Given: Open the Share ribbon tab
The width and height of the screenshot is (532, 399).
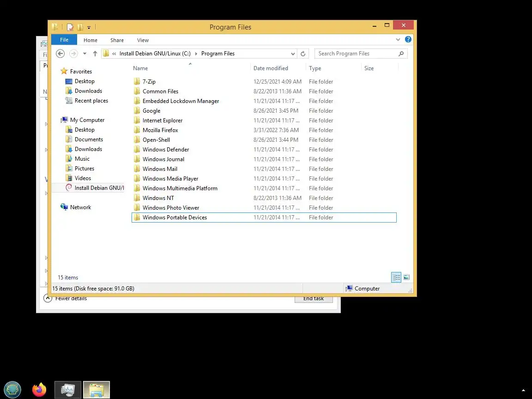Looking at the screenshot, I should (117, 40).
